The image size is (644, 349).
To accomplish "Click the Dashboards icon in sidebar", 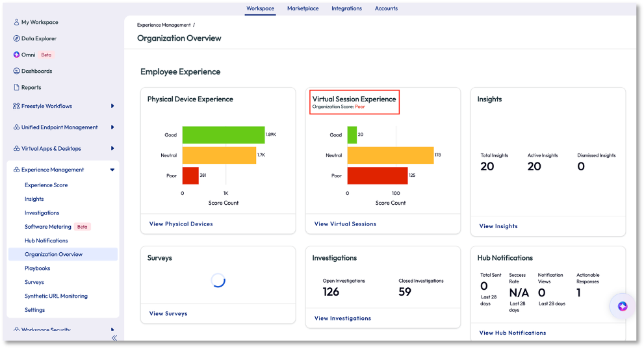I will tap(16, 71).
